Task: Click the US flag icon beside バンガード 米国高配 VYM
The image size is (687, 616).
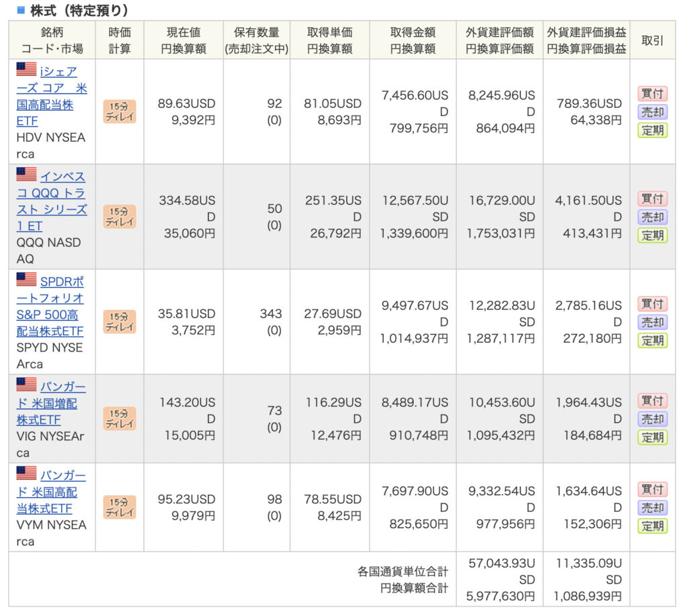Action: [x=26, y=473]
